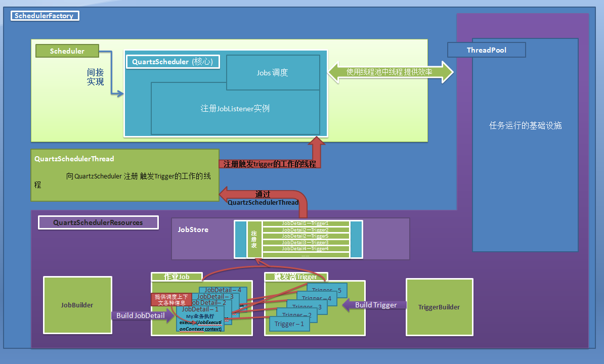Click the 向QuartzScheduler 注册 description text

coord(122,180)
